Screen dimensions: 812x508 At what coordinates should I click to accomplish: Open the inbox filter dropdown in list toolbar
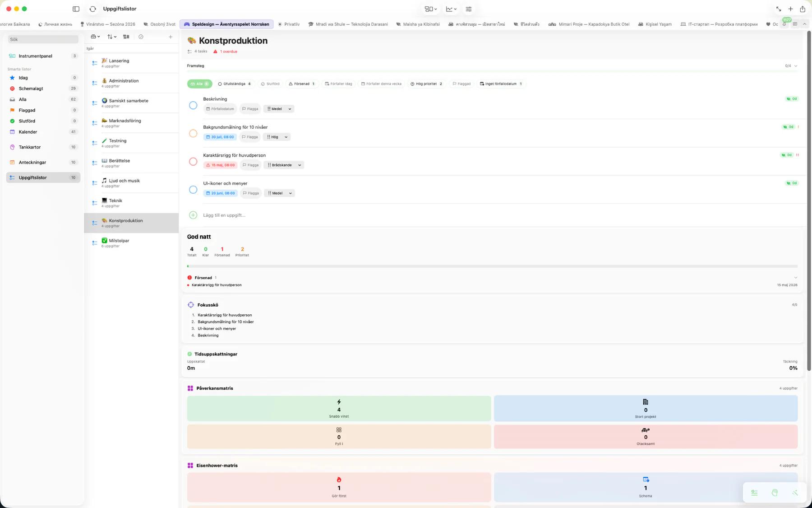pyautogui.click(x=95, y=37)
